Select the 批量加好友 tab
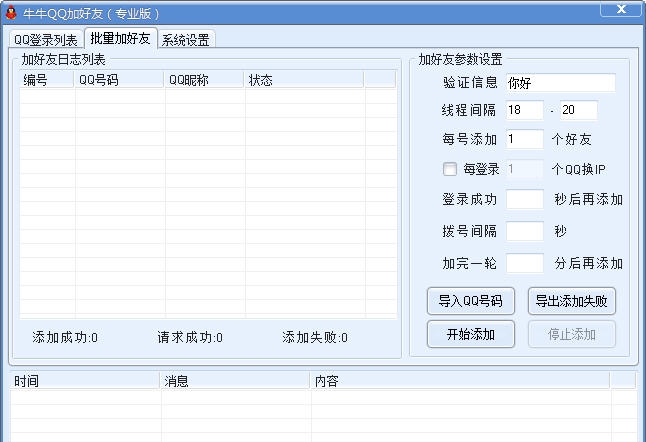 (x=120, y=38)
